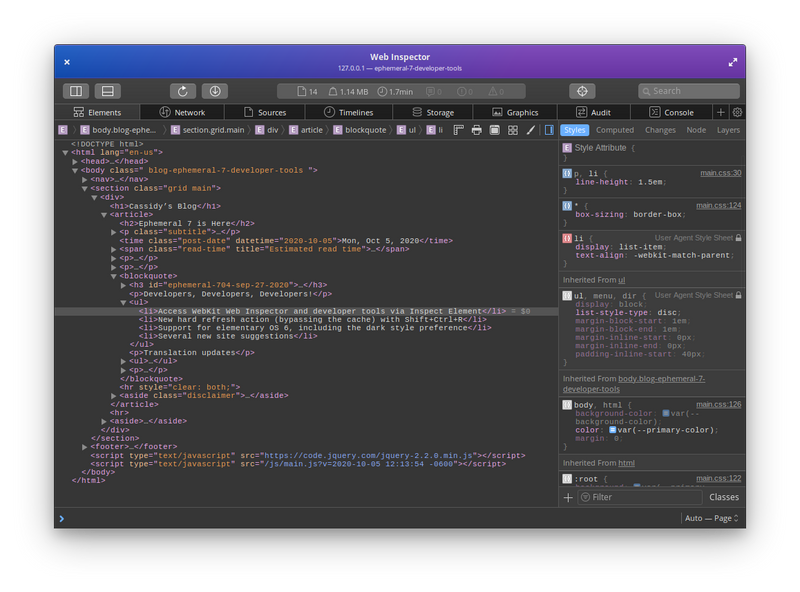800x592 pixels.
Task: Open main.css:126 source link
Action: point(718,405)
